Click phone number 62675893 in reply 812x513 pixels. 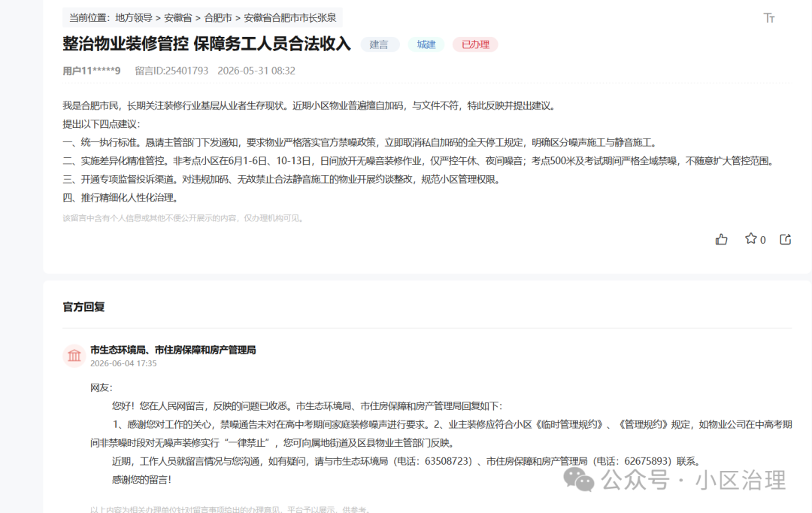tap(647, 461)
